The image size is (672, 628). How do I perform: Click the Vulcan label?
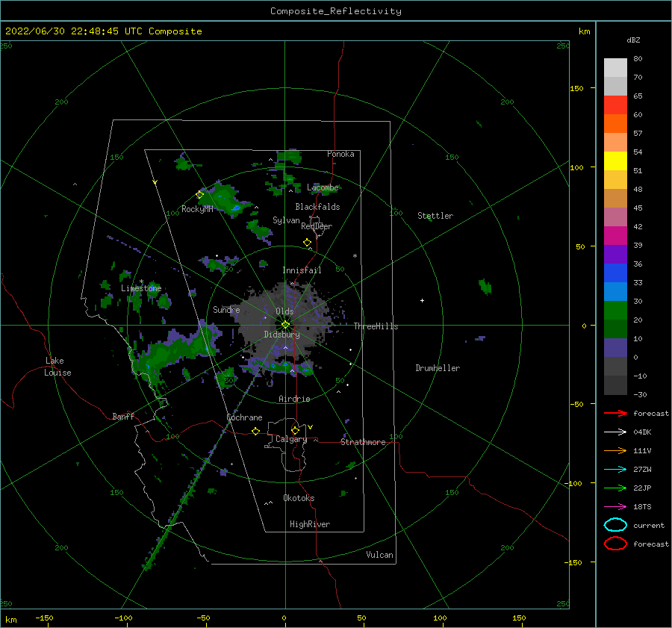380,555
